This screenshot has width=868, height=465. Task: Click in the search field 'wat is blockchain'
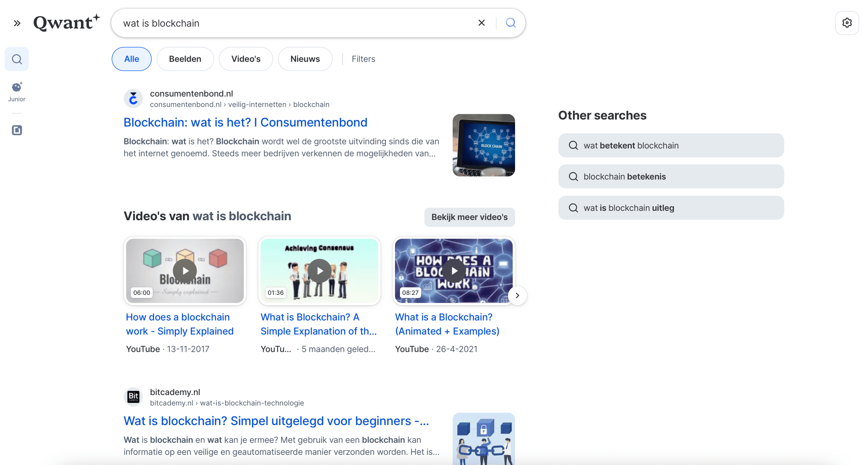point(295,23)
